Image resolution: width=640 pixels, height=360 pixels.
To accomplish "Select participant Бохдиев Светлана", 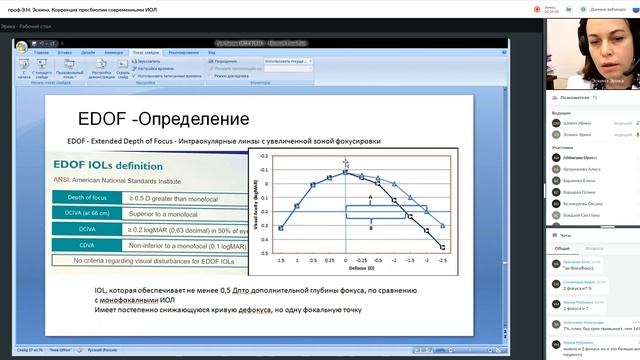I will [x=582, y=215].
